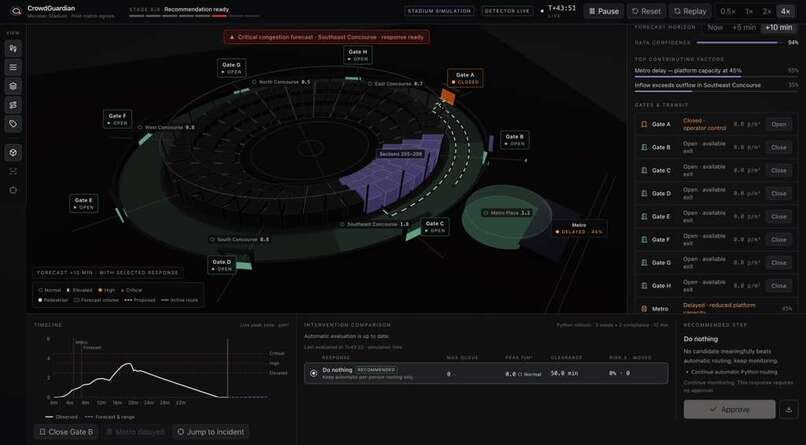Set playback speed to 4x
The width and height of the screenshot is (806, 445).
click(785, 11)
